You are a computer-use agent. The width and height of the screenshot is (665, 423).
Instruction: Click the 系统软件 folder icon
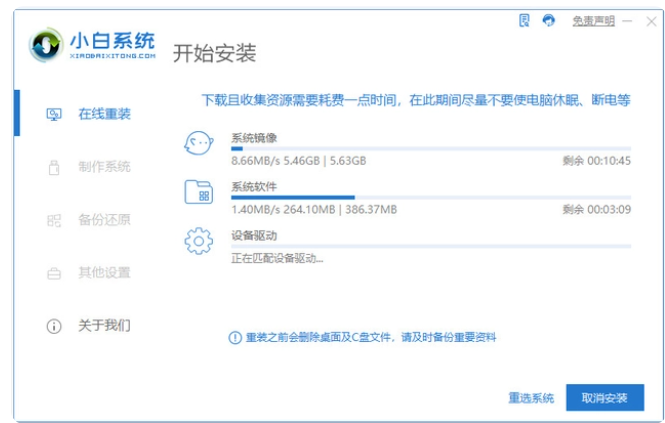198,192
